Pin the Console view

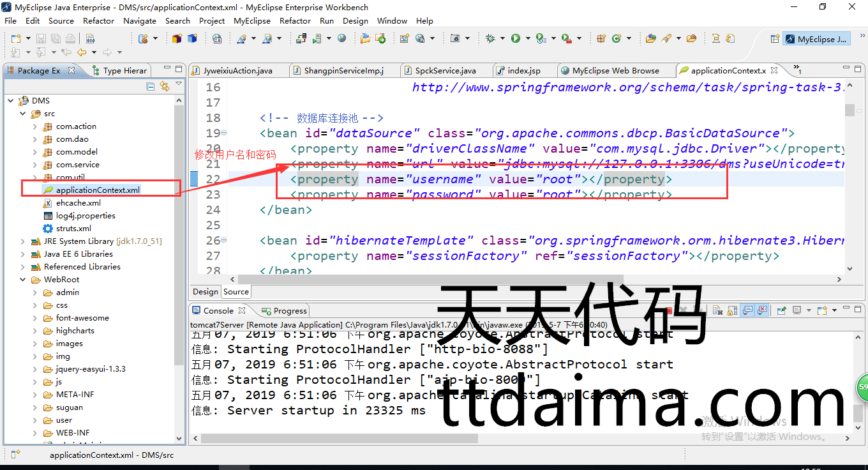[781, 311]
